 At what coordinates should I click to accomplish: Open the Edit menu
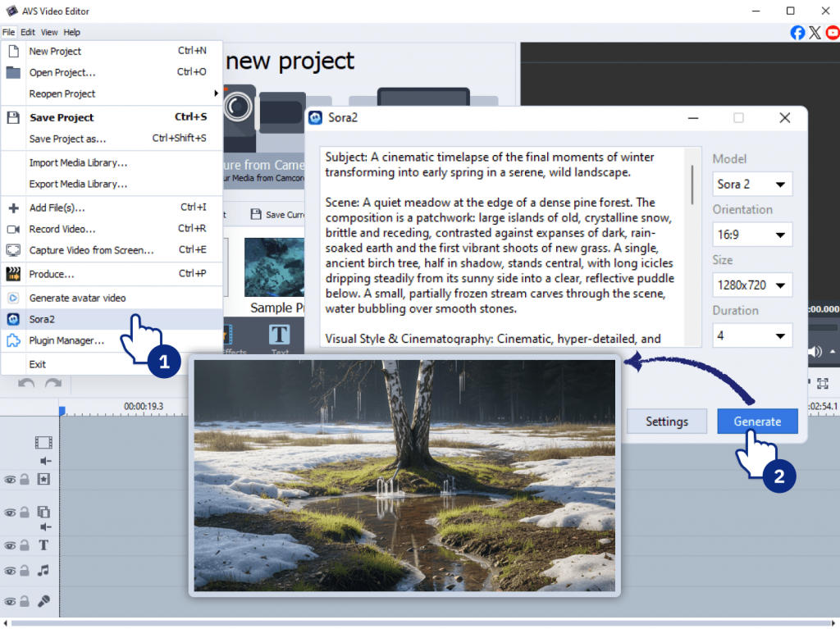[x=28, y=32]
